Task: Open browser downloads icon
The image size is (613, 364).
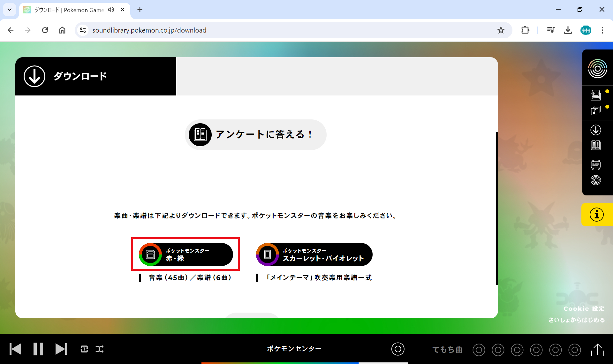Action: tap(568, 30)
